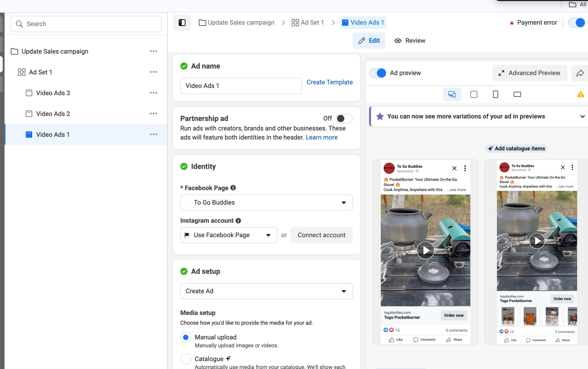Click the Ad name text field

[241, 86]
